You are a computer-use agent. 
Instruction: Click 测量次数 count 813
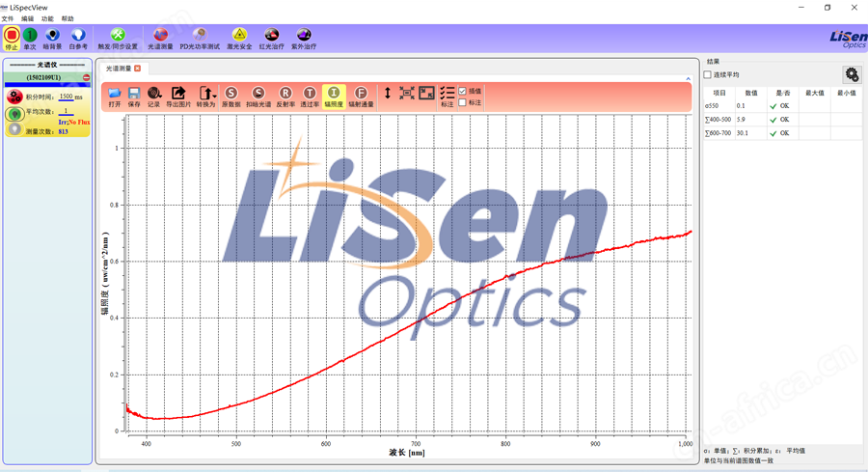[63, 132]
